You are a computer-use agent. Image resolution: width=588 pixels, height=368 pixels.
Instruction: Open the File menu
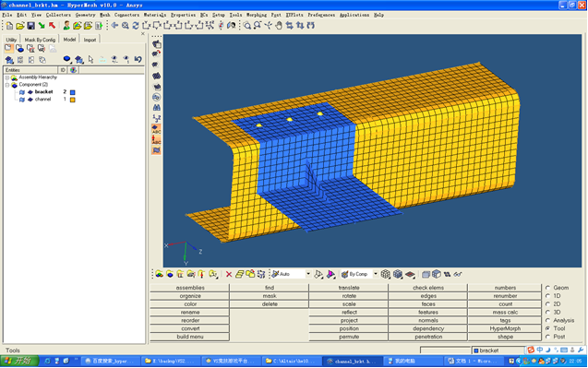pyautogui.click(x=7, y=15)
